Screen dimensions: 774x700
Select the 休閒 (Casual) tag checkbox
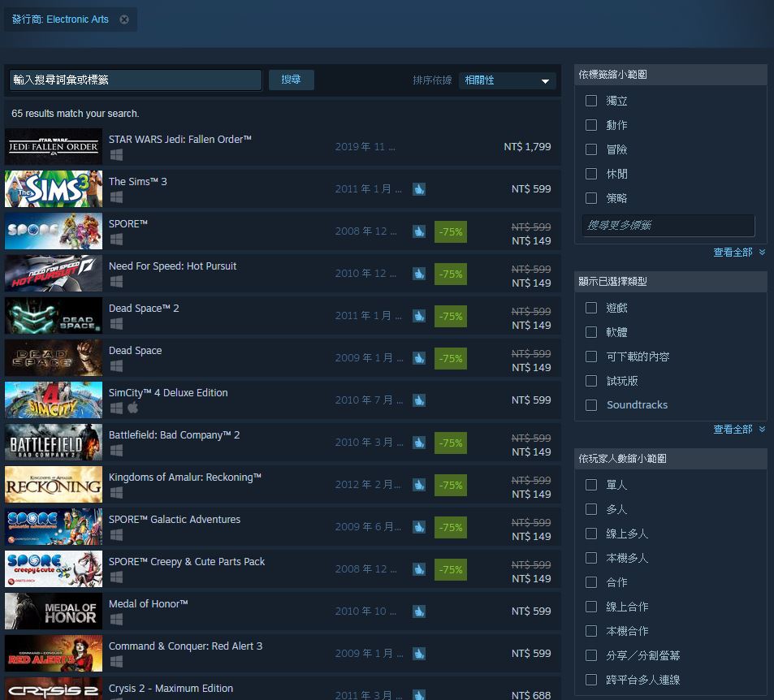[591, 174]
